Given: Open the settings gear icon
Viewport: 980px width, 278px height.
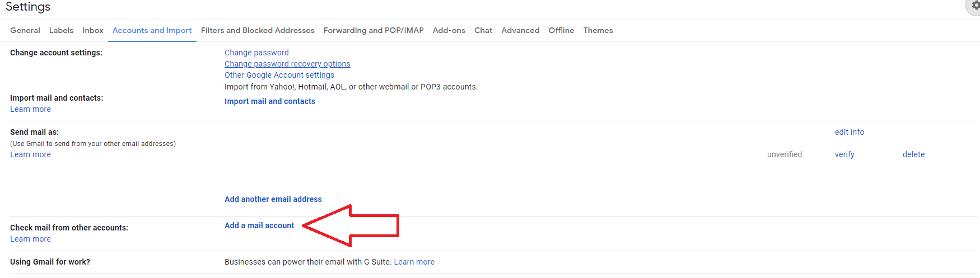Looking at the screenshot, I should [x=974, y=6].
